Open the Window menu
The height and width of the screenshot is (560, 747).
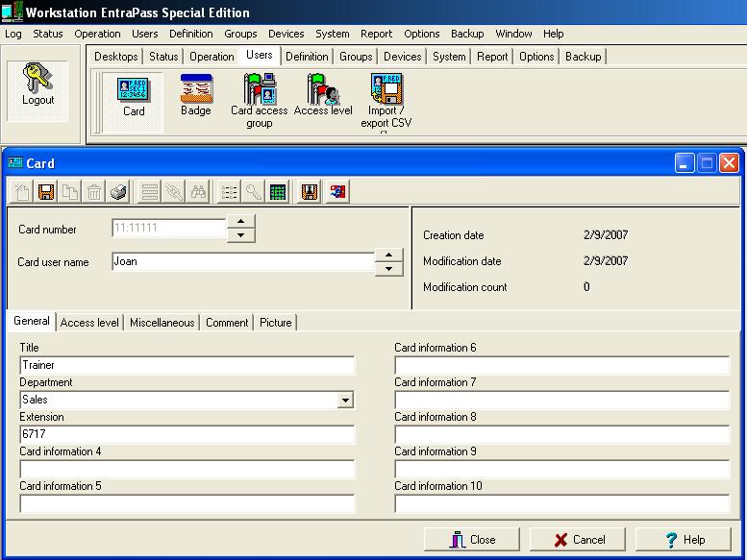coord(513,34)
